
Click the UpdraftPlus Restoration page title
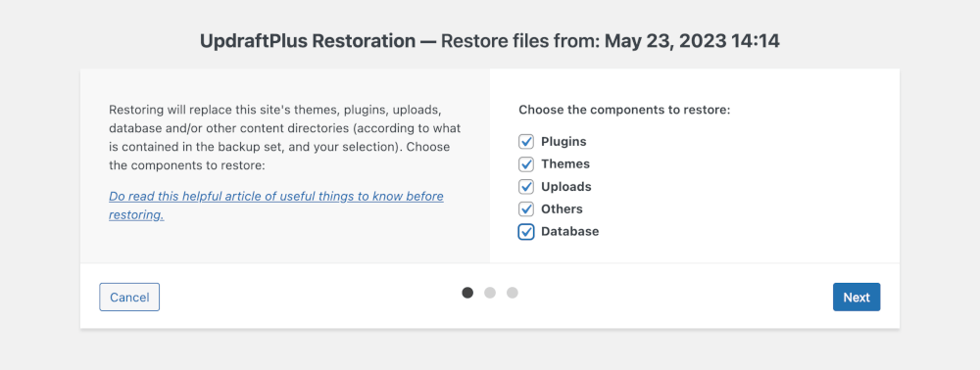pos(490,41)
